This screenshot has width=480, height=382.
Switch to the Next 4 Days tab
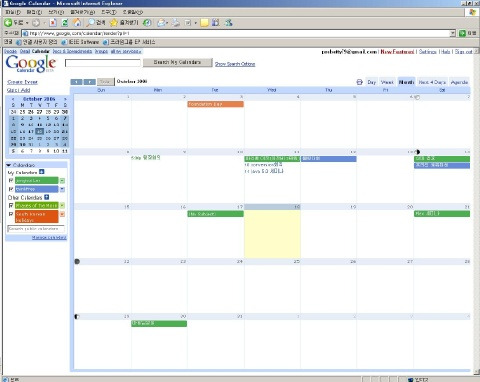[432, 82]
